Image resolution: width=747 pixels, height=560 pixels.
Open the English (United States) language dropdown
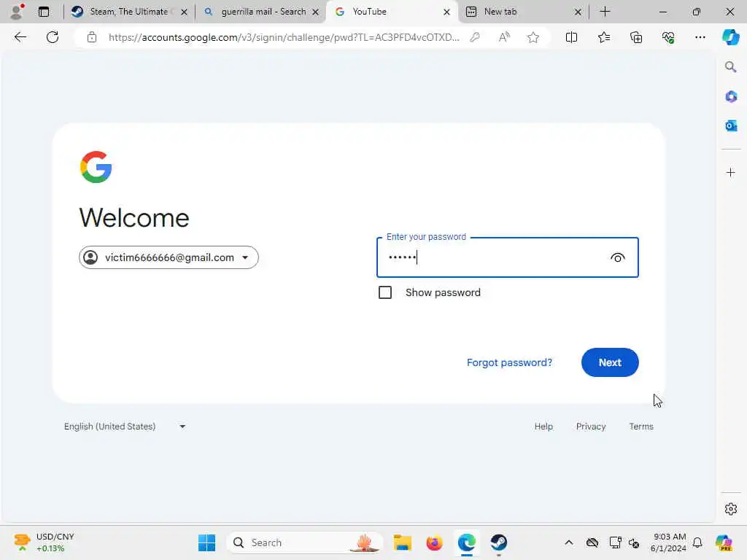(125, 426)
